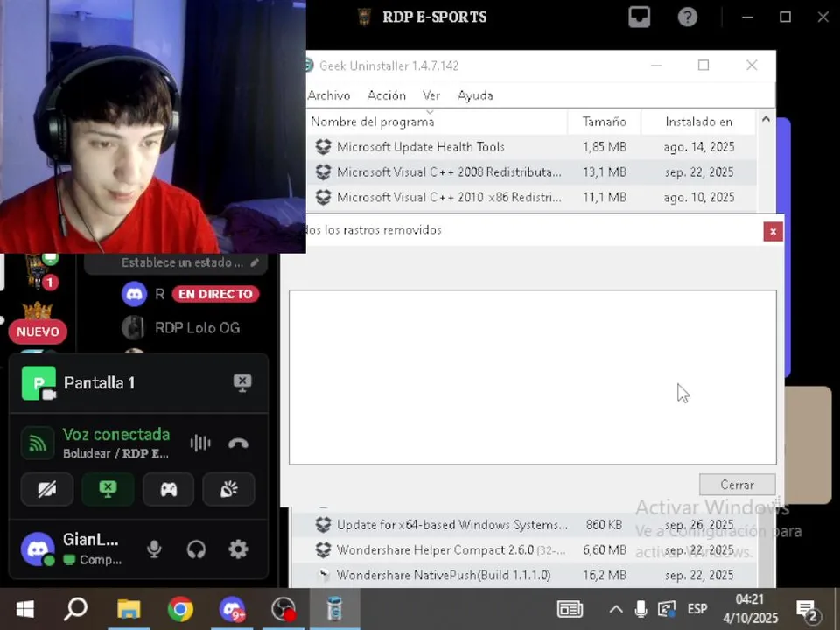
Task: Click the Update for x64-based Windows package icon
Action: coord(323,525)
